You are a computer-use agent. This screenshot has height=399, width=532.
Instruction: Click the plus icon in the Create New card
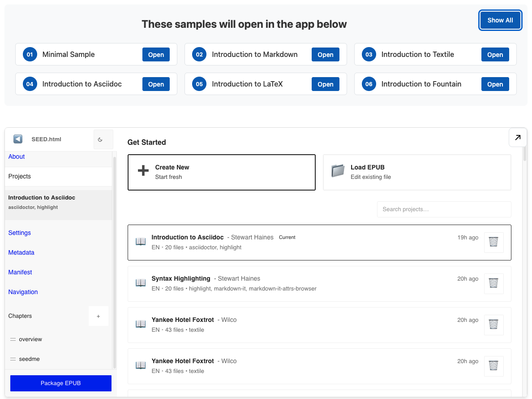pyautogui.click(x=143, y=170)
